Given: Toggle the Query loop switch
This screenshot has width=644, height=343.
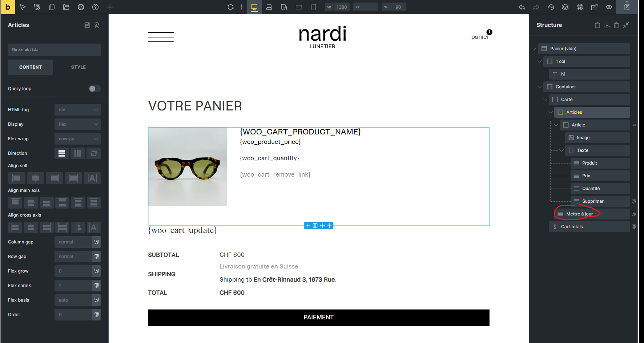Looking at the screenshot, I should [94, 89].
